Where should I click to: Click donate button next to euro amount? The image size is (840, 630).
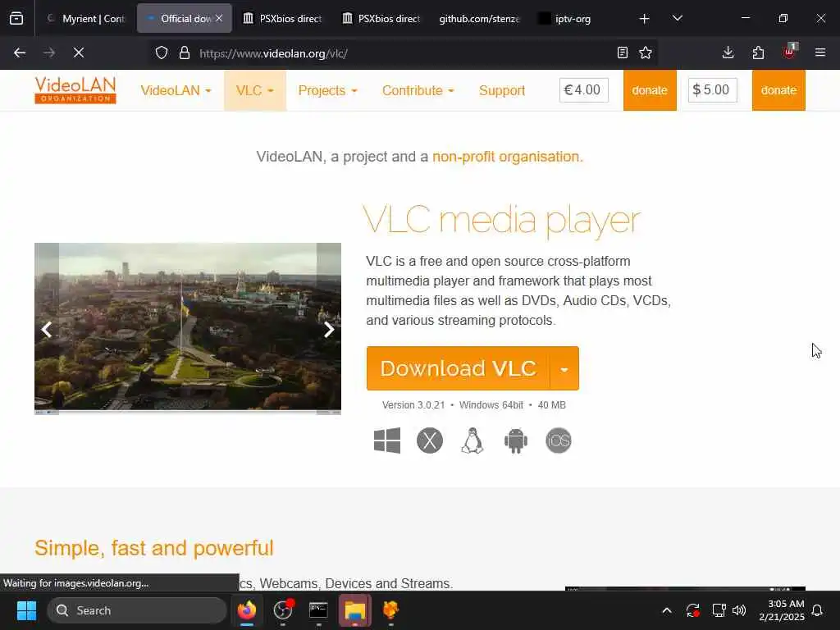point(650,90)
